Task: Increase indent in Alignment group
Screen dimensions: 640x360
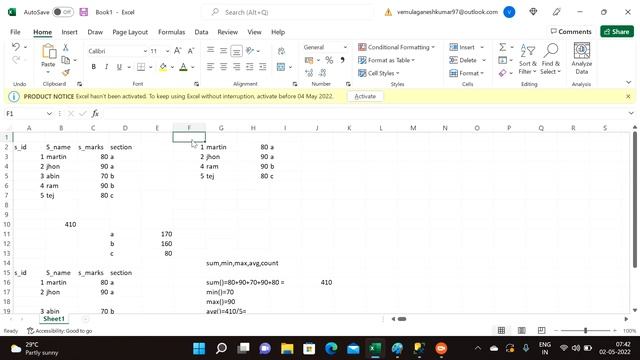Action: (262, 67)
